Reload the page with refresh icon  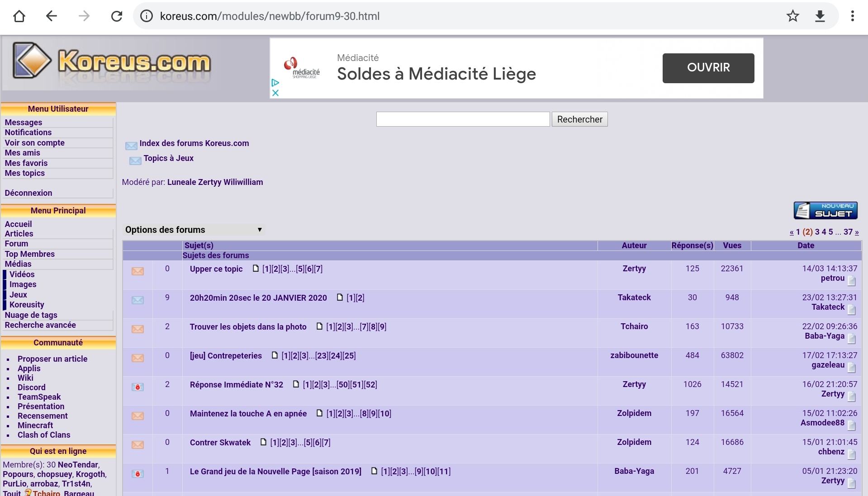(x=117, y=16)
